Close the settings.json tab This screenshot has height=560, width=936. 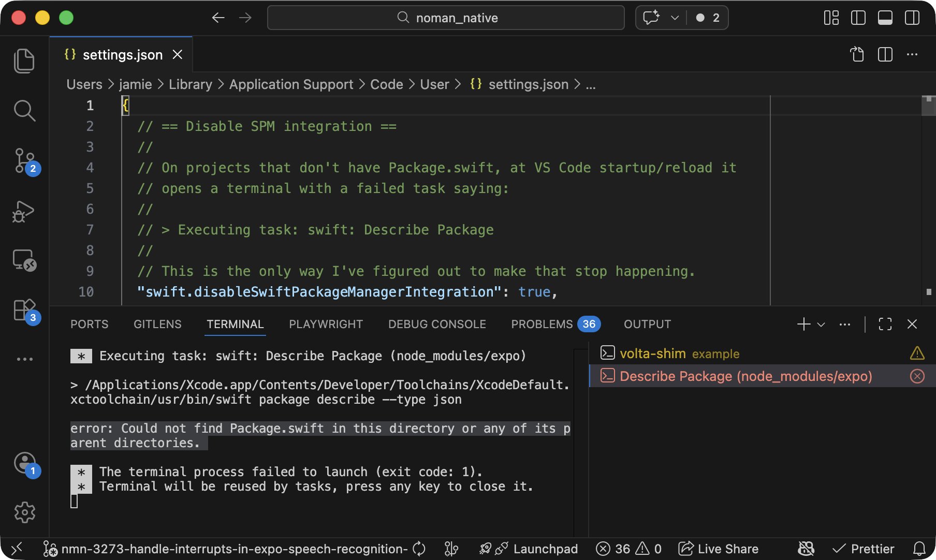coord(178,54)
